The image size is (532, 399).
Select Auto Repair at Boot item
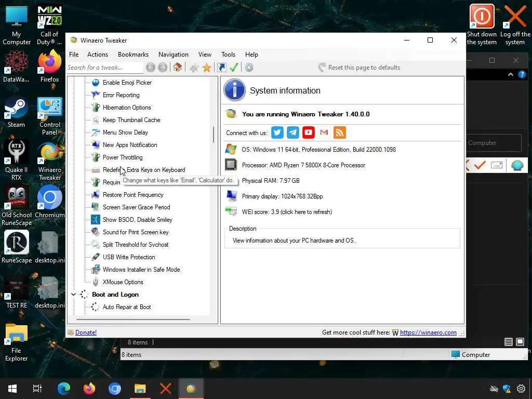(127, 307)
